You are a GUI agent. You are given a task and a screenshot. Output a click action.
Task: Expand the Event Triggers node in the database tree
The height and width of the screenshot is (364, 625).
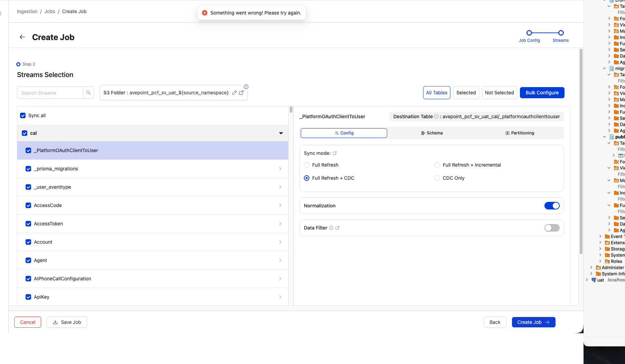pyautogui.click(x=600, y=236)
